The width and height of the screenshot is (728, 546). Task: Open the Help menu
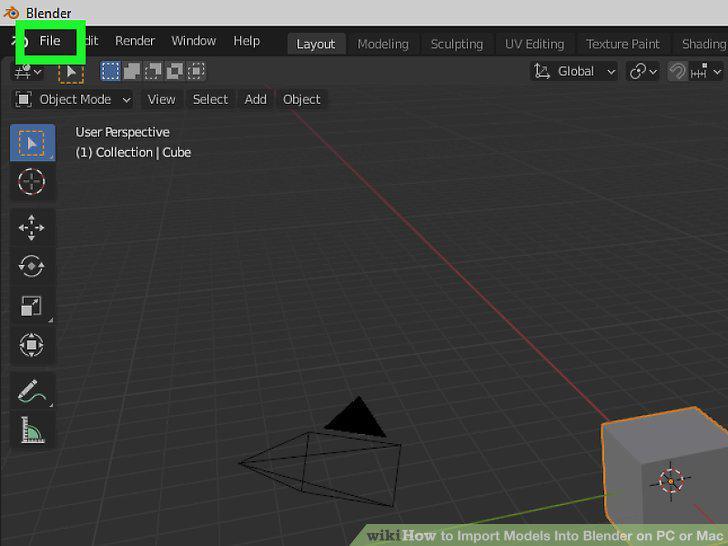(x=246, y=41)
